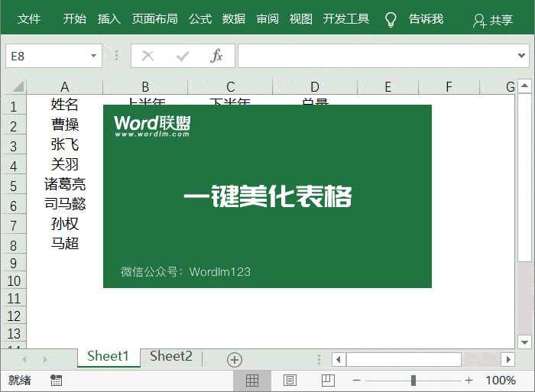Click the macro recording status bar icon
The width and height of the screenshot is (535, 392).
(56, 380)
